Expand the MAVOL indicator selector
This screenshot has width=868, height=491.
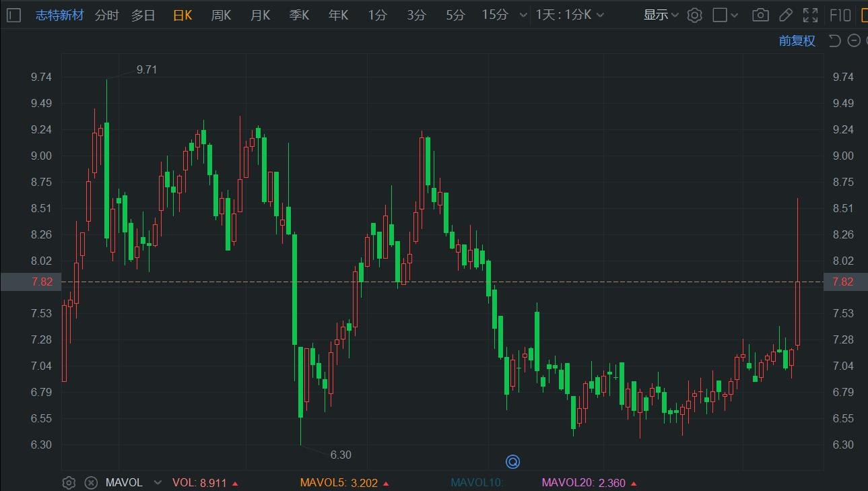[x=158, y=482]
